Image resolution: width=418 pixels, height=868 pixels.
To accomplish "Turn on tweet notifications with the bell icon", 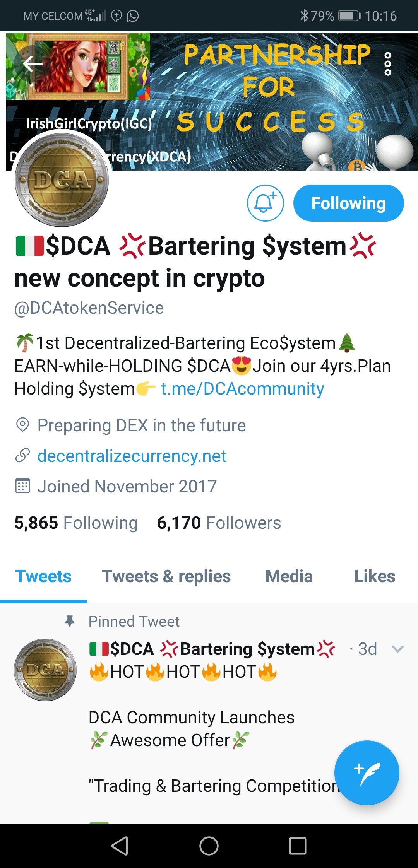I will pyautogui.click(x=266, y=203).
